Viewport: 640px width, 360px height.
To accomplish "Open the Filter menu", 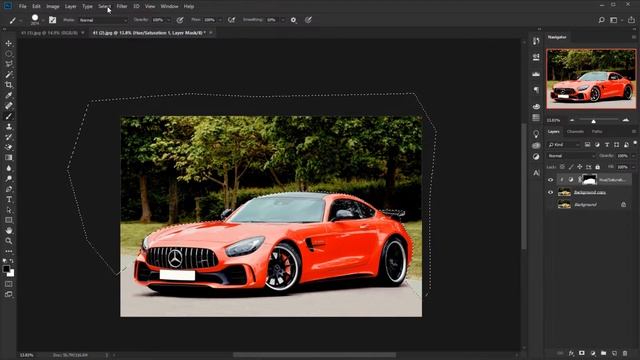I will point(122,7).
